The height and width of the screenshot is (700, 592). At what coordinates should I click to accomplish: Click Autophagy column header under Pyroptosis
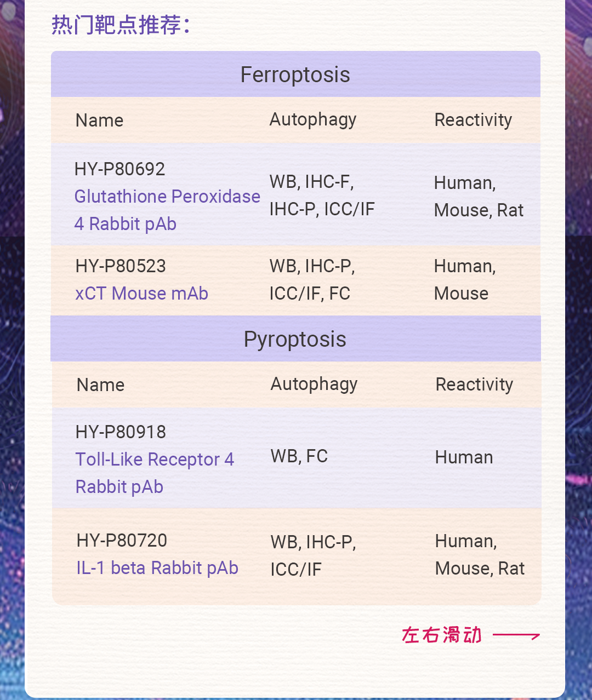pyautogui.click(x=314, y=385)
